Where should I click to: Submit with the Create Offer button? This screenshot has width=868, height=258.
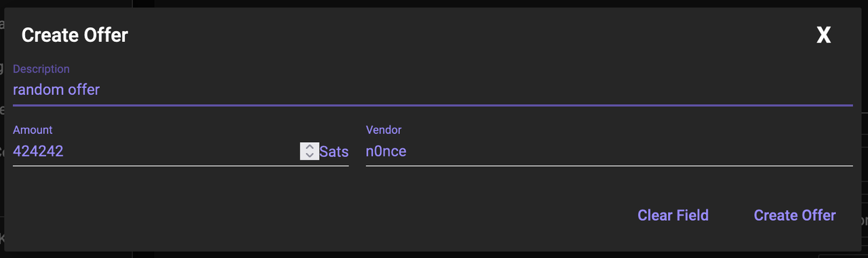click(795, 215)
